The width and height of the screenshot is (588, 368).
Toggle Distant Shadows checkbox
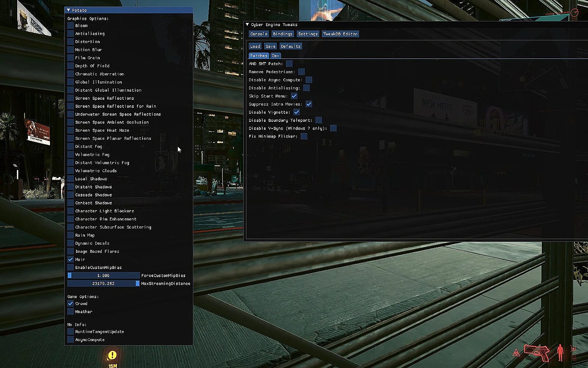click(71, 187)
